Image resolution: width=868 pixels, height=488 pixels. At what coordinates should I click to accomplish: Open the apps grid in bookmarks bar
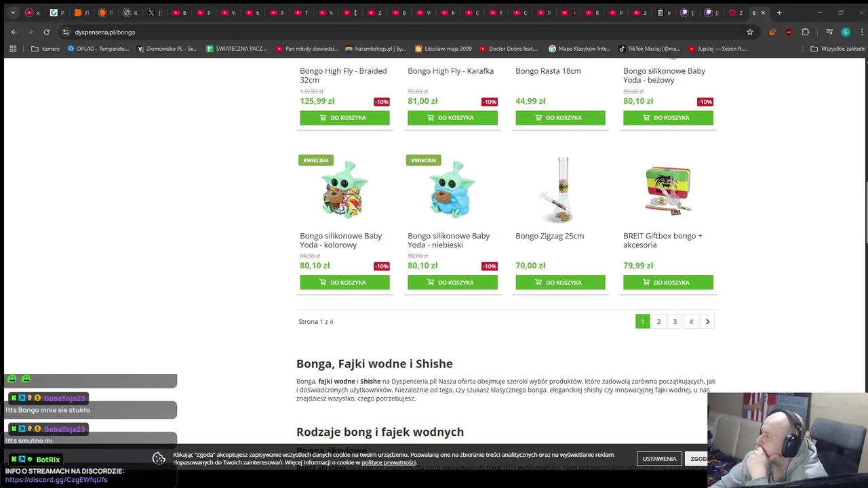13,49
